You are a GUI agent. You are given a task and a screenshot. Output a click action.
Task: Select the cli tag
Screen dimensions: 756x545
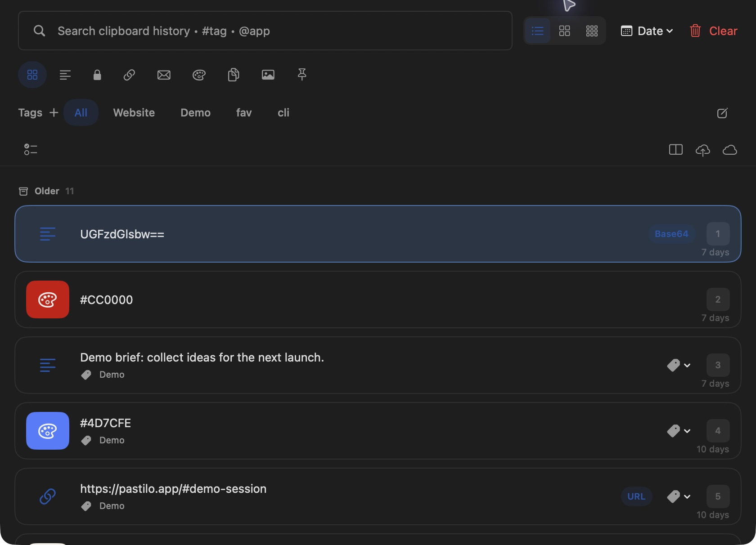(283, 112)
